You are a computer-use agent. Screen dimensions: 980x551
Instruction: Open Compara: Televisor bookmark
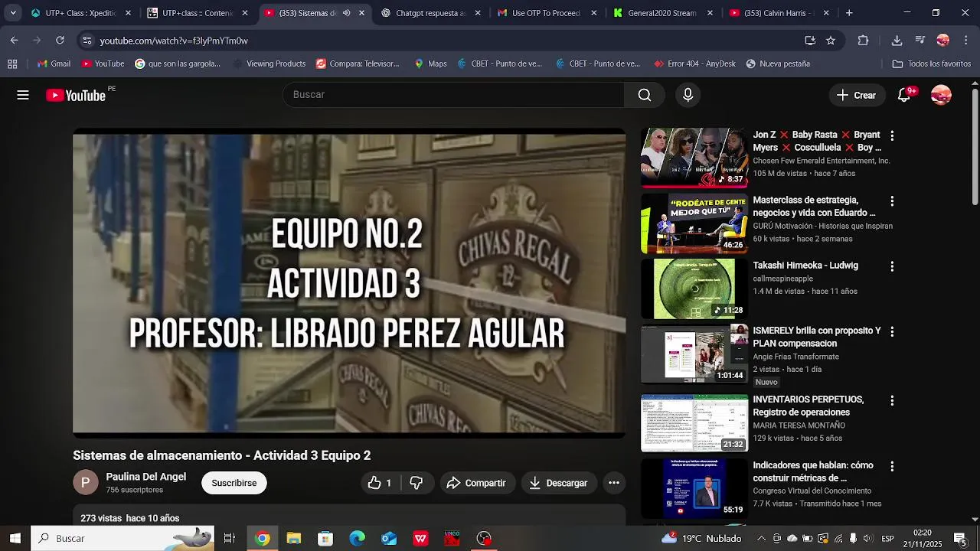358,64
